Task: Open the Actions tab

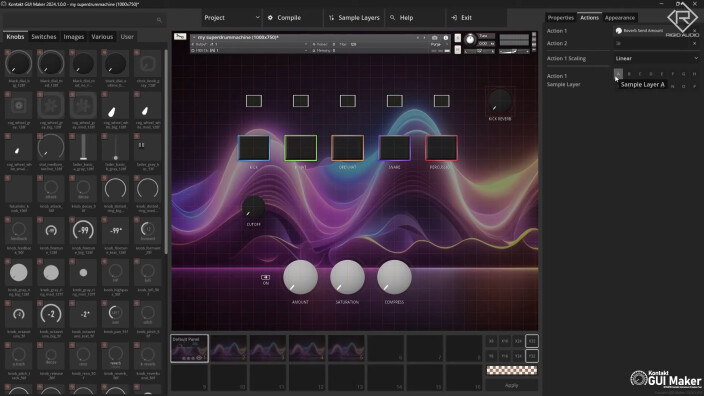Action: pyautogui.click(x=590, y=18)
